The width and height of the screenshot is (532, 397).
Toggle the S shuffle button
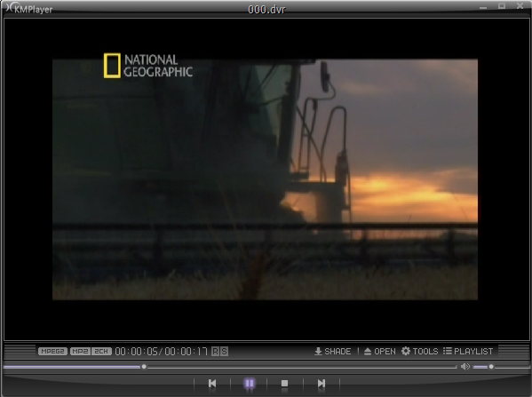click(225, 351)
